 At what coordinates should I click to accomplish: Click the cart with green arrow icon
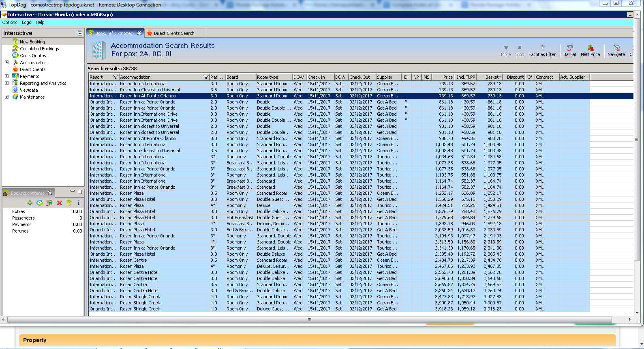pyautogui.click(x=49, y=203)
